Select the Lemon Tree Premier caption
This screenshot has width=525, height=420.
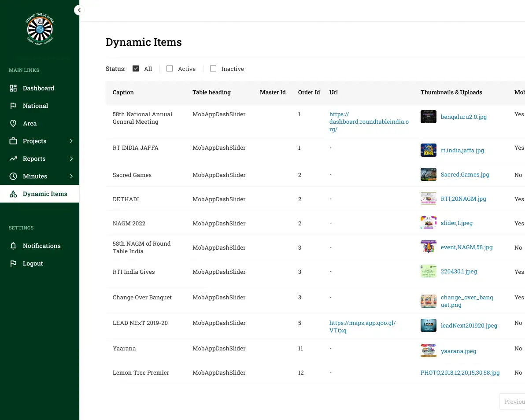tap(140, 372)
